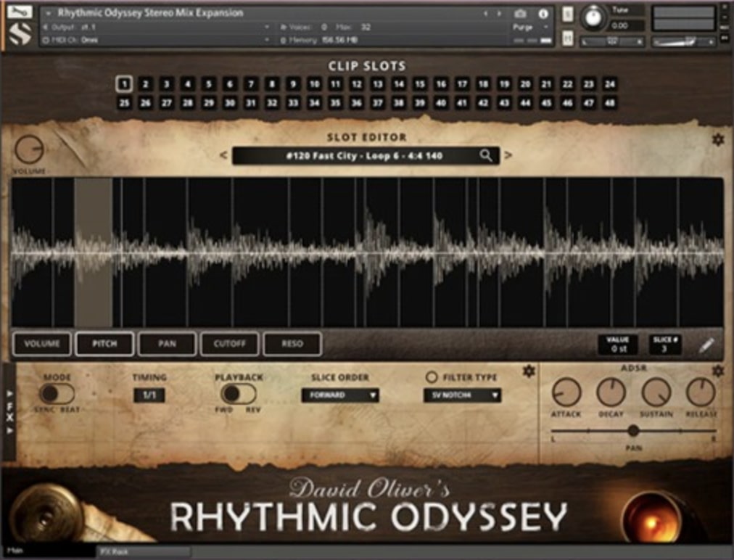Expand the FX side panel

(9, 412)
